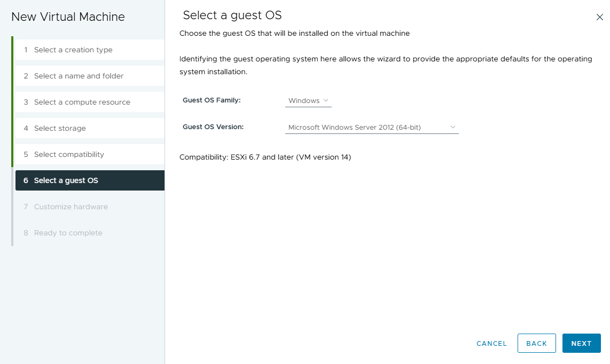Click the Guest OS Family label
610x364 pixels.
pos(212,100)
